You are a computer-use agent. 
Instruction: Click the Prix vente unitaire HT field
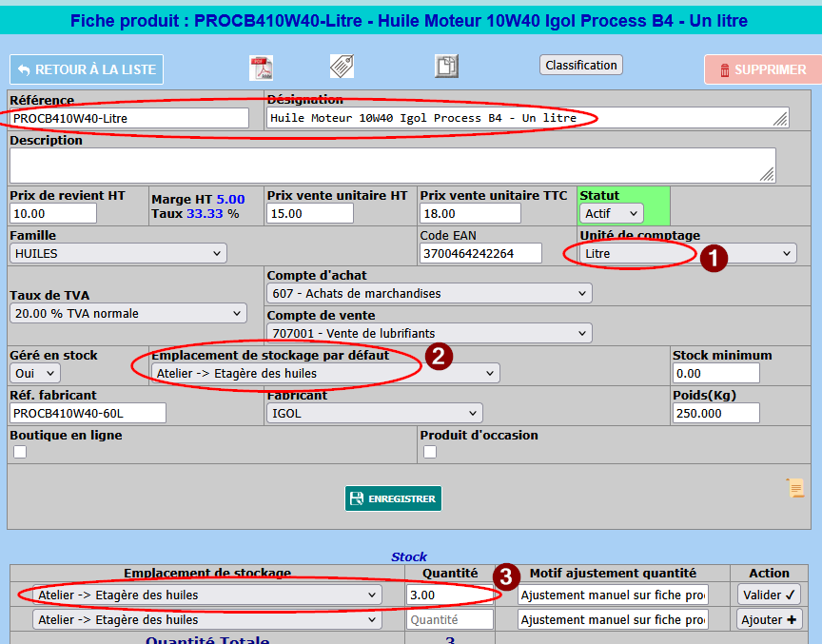click(310, 213)
